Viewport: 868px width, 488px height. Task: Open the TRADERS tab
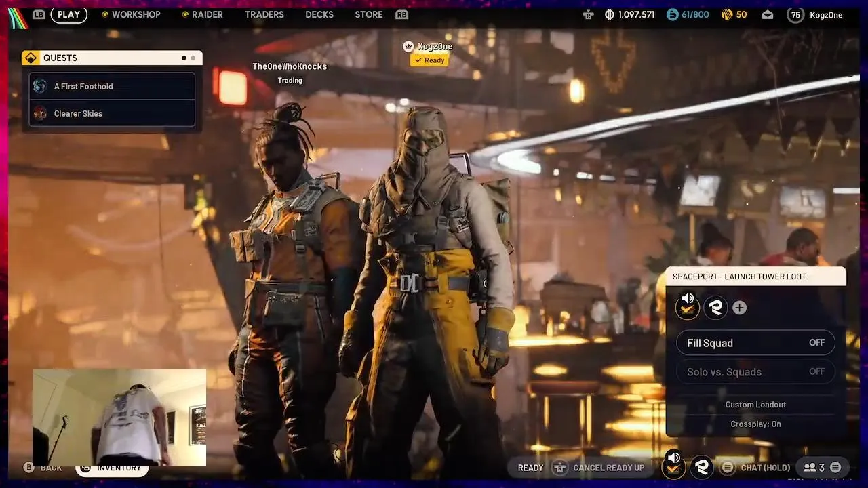click(264, 14)
